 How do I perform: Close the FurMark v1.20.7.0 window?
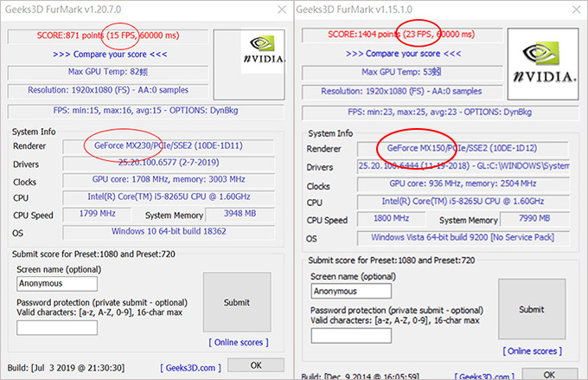pyautogui.click(x=282, y=10)
